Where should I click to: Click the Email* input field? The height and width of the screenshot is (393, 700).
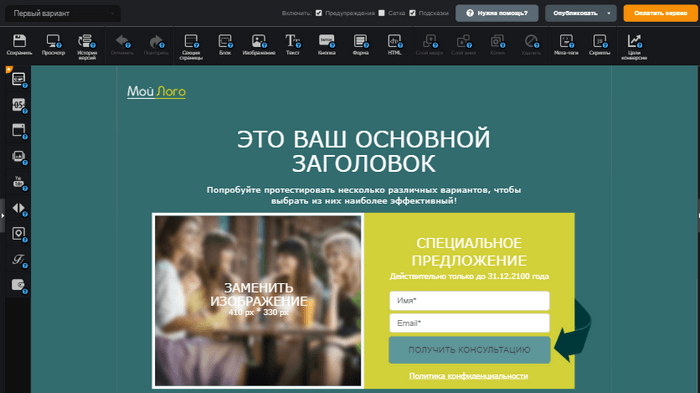(x=469, y=323)
